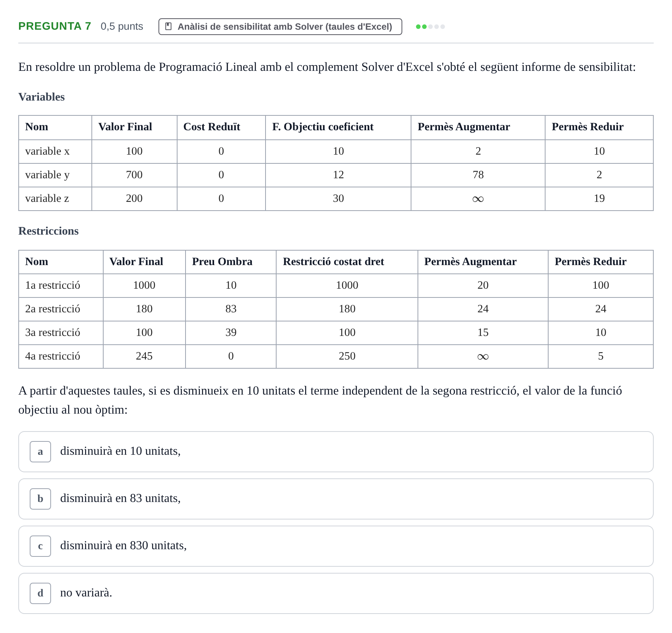Click the '1a restricció' row label
Image resolution: width=672 pixels, height=633 pixels.
click(x=53, y=285)
